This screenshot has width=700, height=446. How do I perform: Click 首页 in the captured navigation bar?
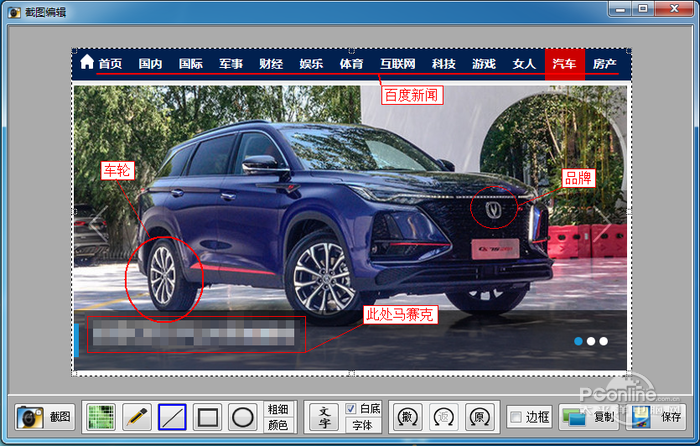(x=110, y=64)
